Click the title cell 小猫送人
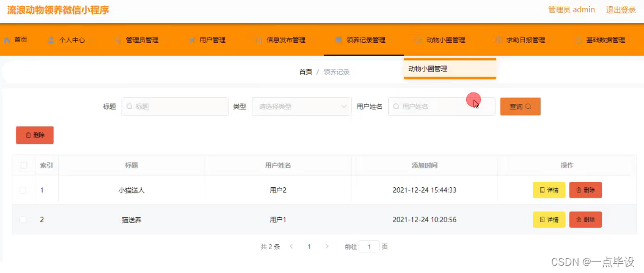644x273 pixels. 131,190
